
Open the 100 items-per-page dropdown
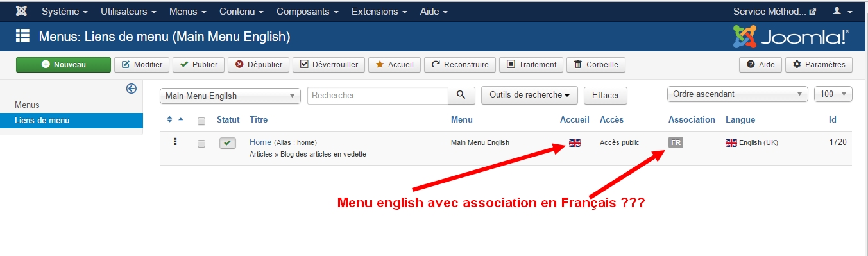click(833, 94)
